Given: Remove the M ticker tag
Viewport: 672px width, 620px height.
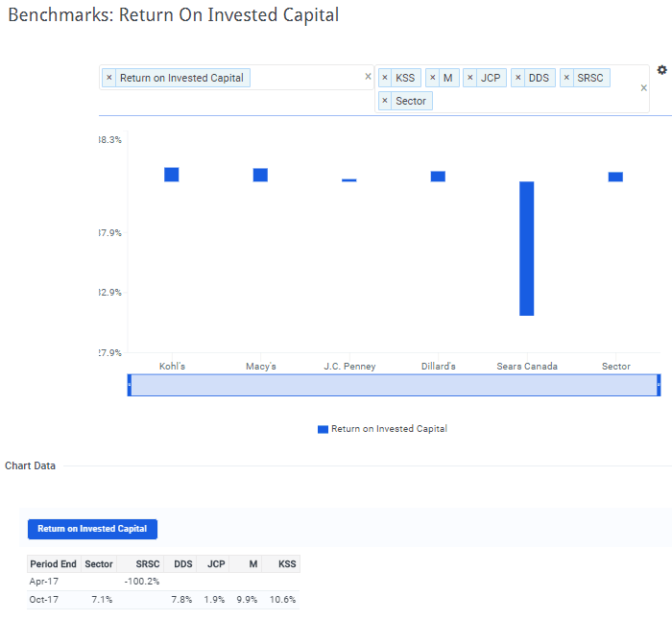Looking at the screenshot, I should click(x=433, y=78).
